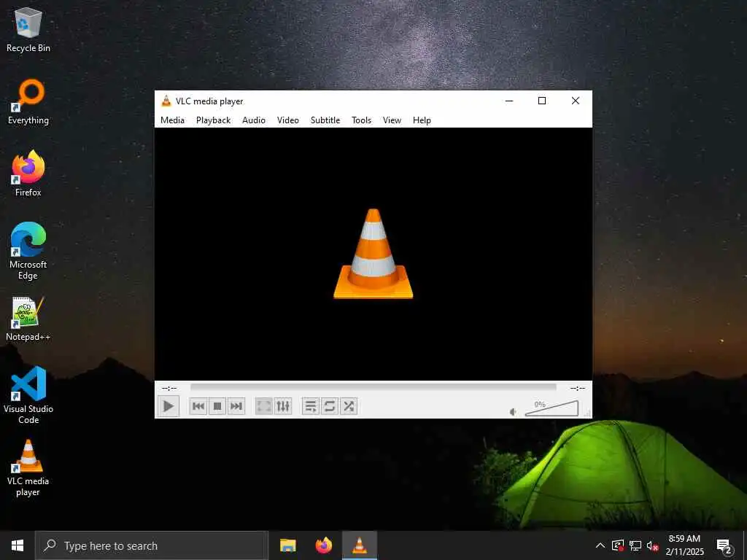
Task: Show extended settings equalizer icon
Action: coord(283,406)
